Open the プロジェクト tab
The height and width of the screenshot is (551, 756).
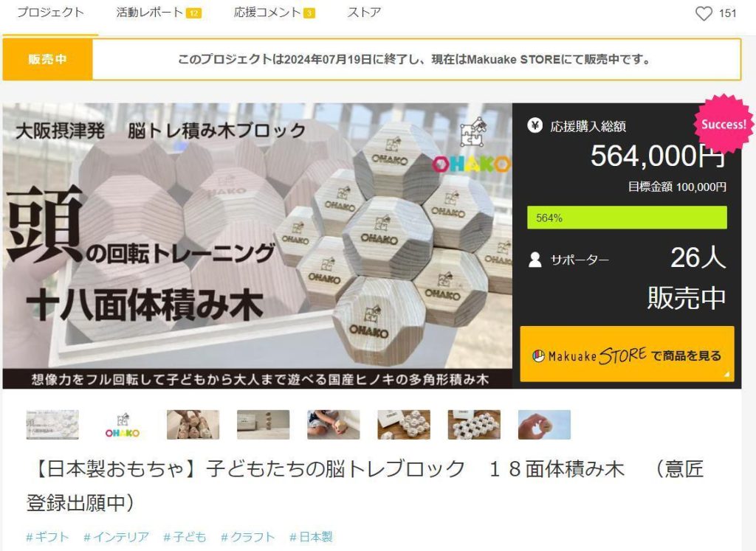click(x=51, y=13)
